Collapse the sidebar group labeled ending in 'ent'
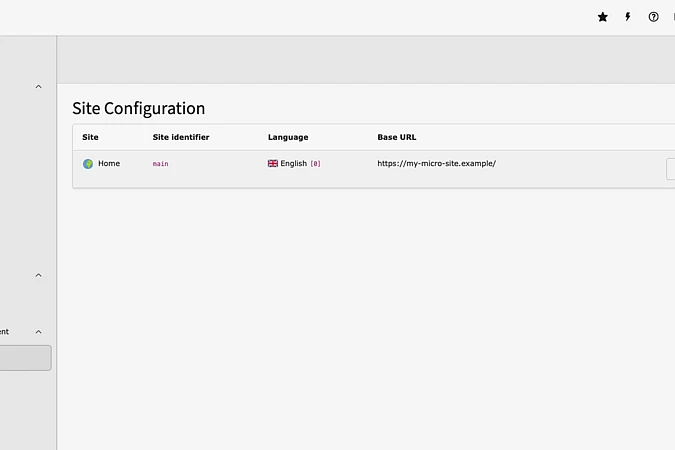This screenshot has height=450, width=675. coord(39,332)
